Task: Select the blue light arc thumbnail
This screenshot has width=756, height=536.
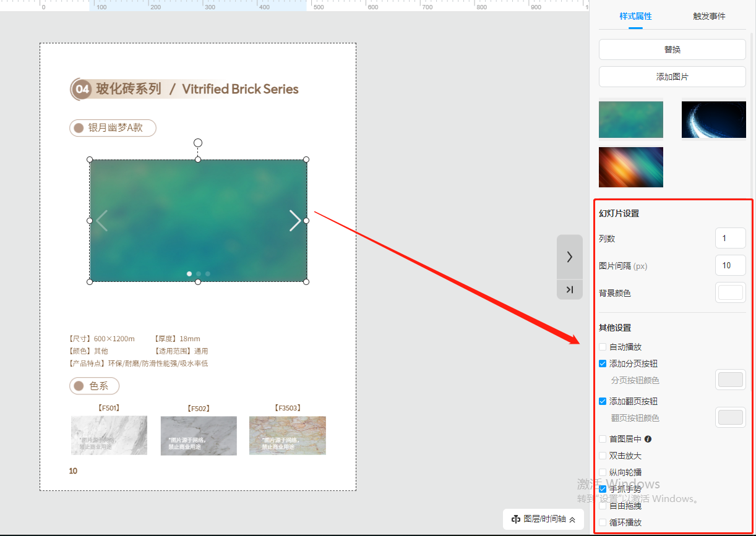Action: [713, 119]
